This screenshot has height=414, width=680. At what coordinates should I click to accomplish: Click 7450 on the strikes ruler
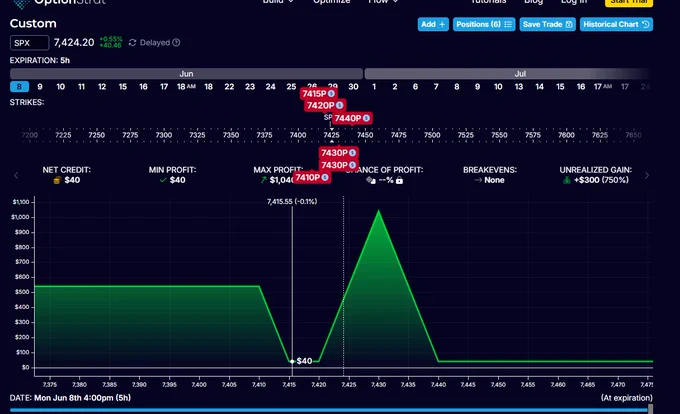365,135
